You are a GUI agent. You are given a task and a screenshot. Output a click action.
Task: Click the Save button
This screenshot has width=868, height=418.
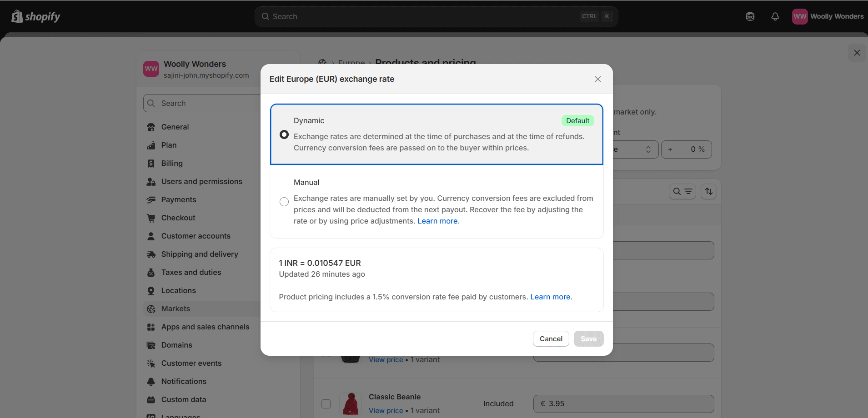(x=588, y=338)
